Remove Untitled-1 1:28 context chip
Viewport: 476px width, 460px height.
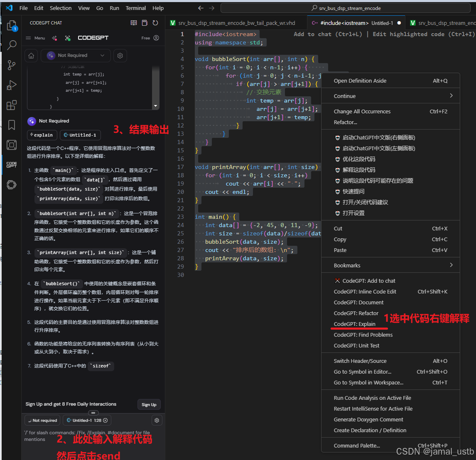click(106, 420)
